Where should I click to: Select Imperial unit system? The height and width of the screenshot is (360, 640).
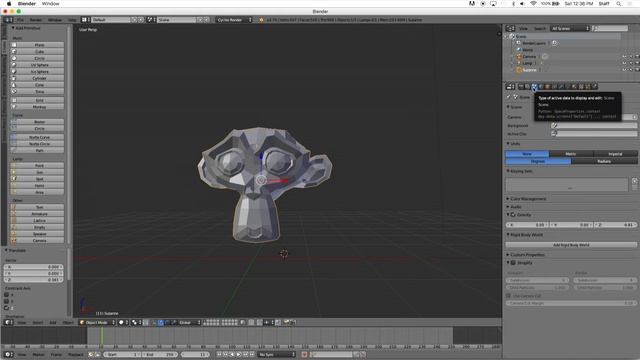tap(615, 154)
